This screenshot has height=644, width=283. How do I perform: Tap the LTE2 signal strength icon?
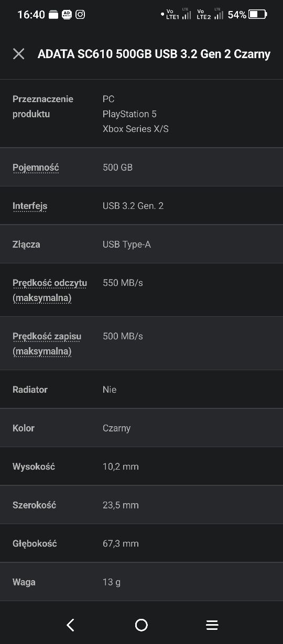tap(218, 15)
